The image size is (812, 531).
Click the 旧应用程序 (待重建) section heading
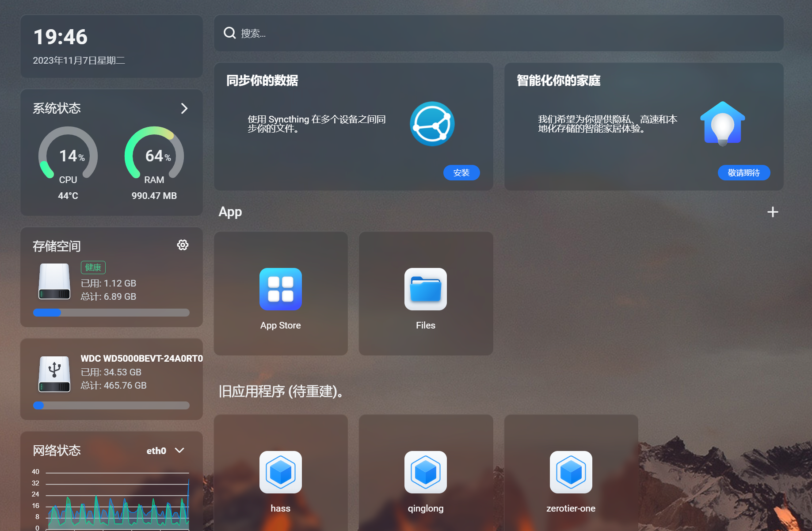(281, 391)
